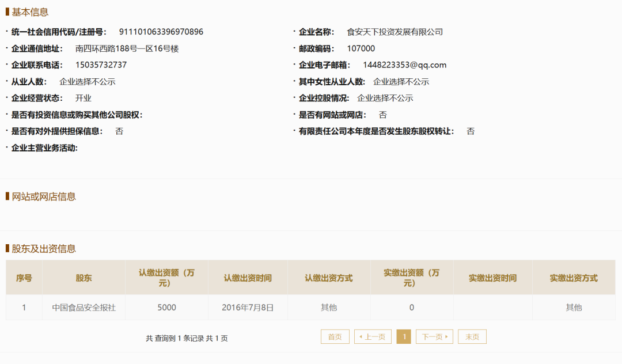Select page 1 in the pagination bar
This screenshot has height=364, width=622.
pos(404,336)
